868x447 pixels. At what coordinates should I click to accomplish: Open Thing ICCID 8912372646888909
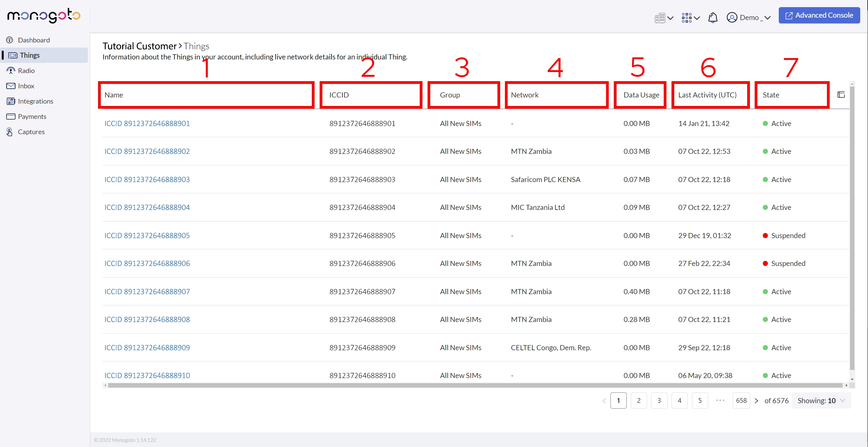pyautogui.click(x=147, y=348)
